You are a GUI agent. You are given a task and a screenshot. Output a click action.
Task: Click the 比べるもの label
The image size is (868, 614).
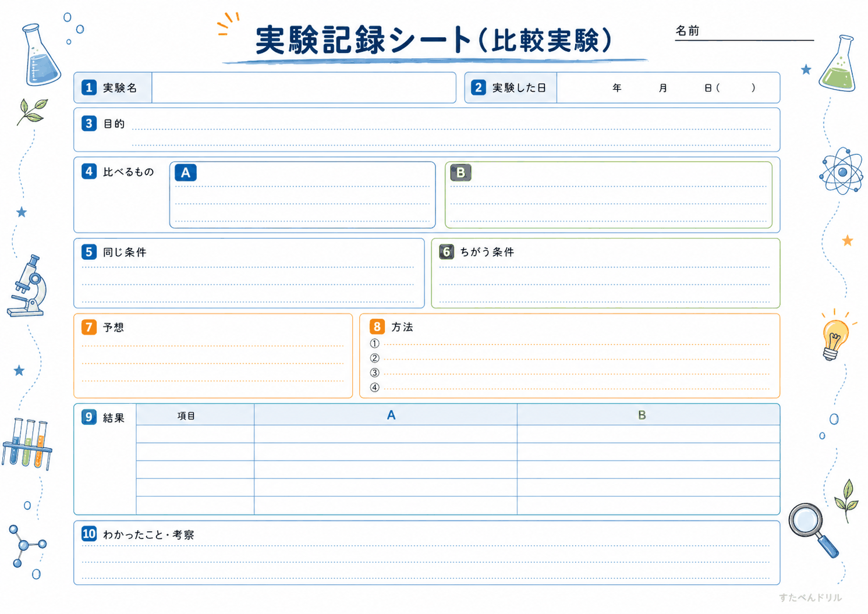(x=129, y=172)
